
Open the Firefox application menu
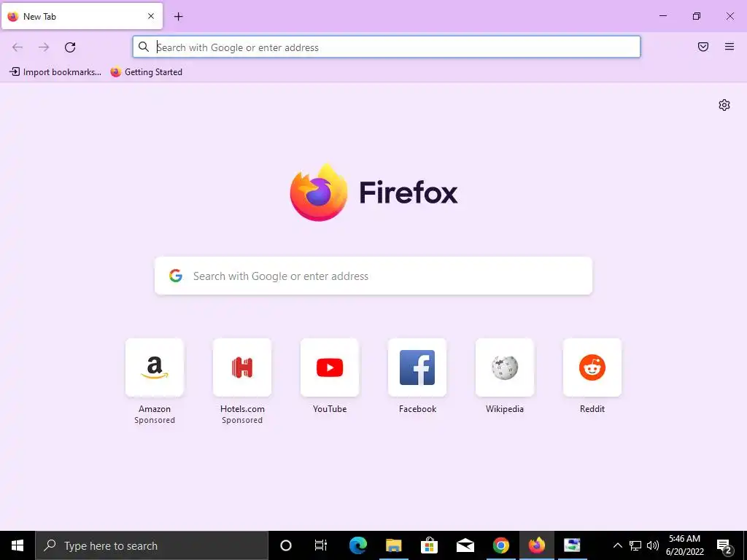click(729, 47)
